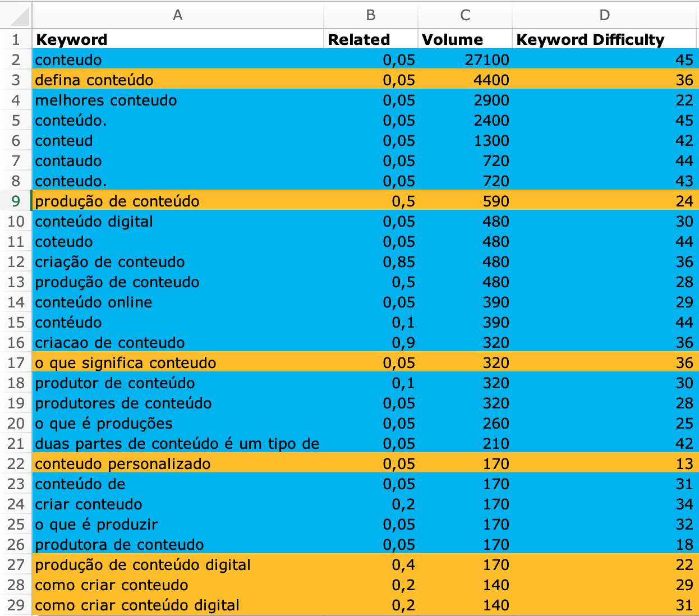The image size is (699, 616).
Task: Select column B header
Action: coord(370,16)
